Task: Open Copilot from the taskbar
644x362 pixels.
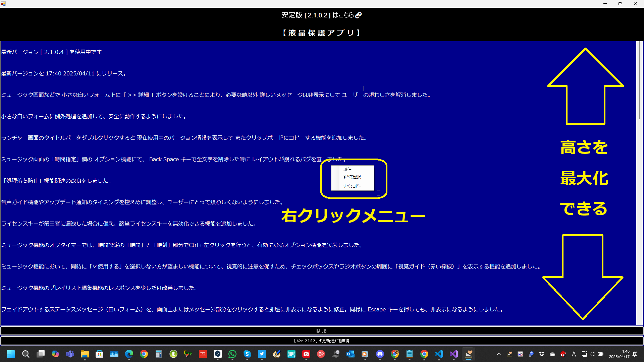Action: [x=55, y=354]
